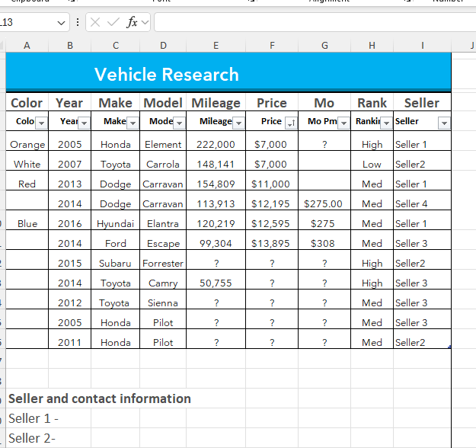Open the Mileage column filter dropdown
This screenshot has width=476, height=448.
239,123
